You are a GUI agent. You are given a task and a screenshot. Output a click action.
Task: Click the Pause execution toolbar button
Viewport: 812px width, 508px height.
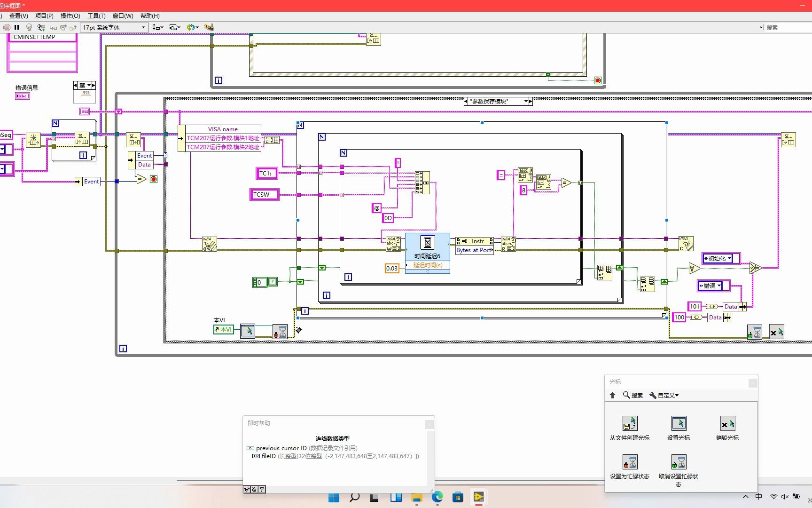pos(17,27)
